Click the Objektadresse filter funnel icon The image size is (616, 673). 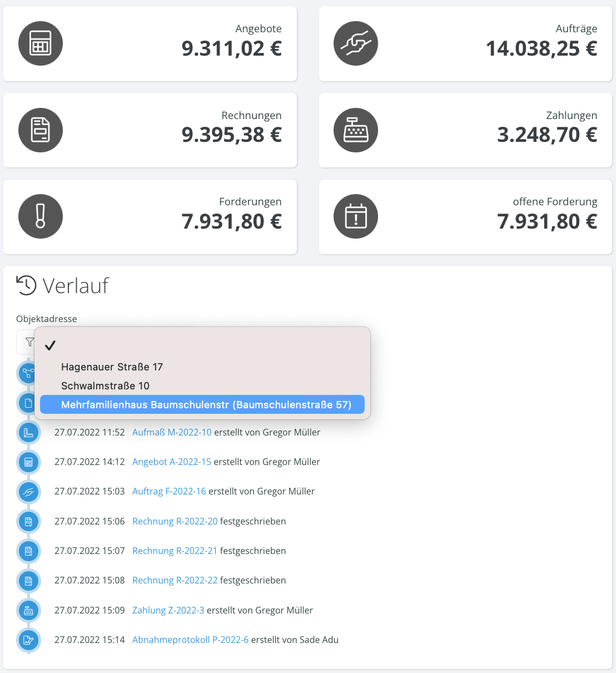(x=29, y=342)
